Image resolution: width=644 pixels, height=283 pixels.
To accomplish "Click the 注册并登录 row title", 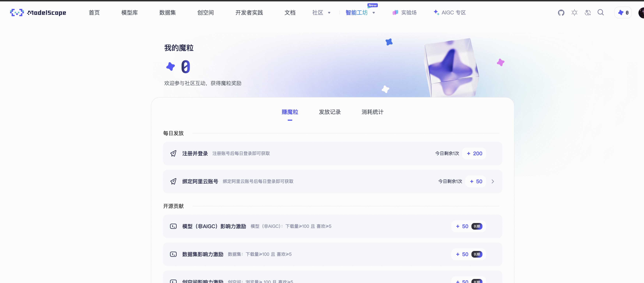I will pos(195,153).
